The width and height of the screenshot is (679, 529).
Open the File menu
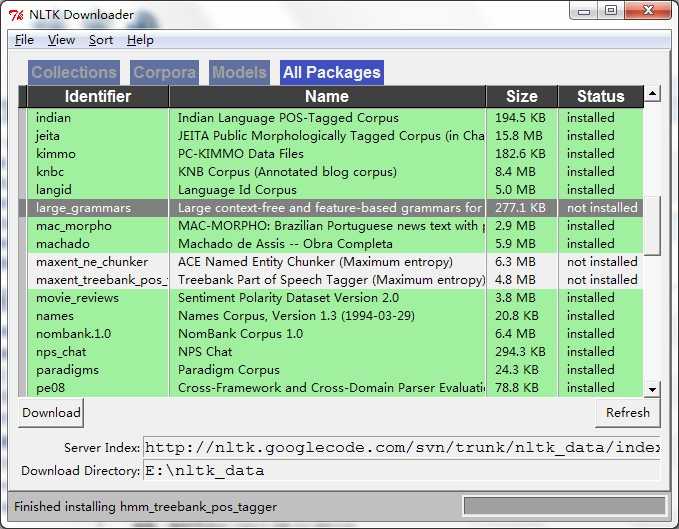pos(24,40)
